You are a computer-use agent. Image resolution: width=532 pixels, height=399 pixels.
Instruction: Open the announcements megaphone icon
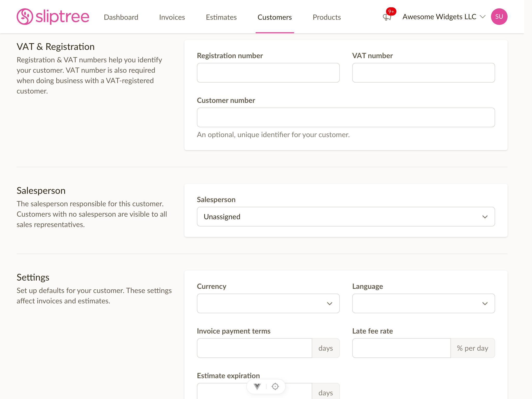[x=387, y=17]
